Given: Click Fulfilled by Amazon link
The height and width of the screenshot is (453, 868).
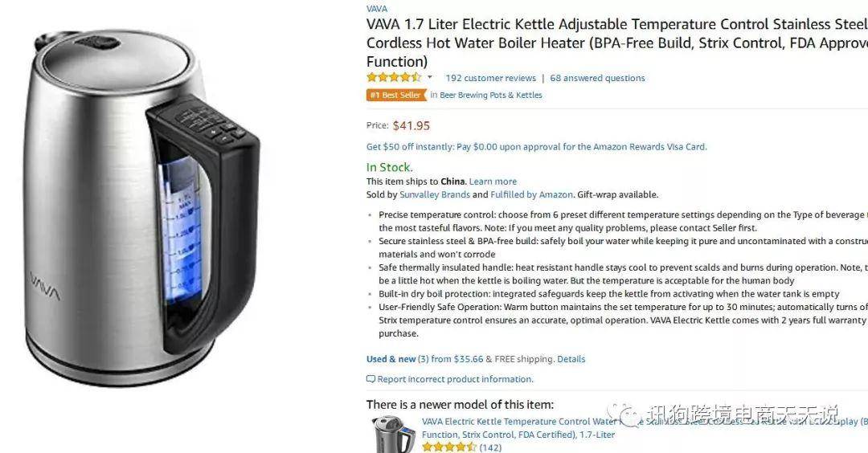Looking at the screenshot, I should (x=531, y=194).
